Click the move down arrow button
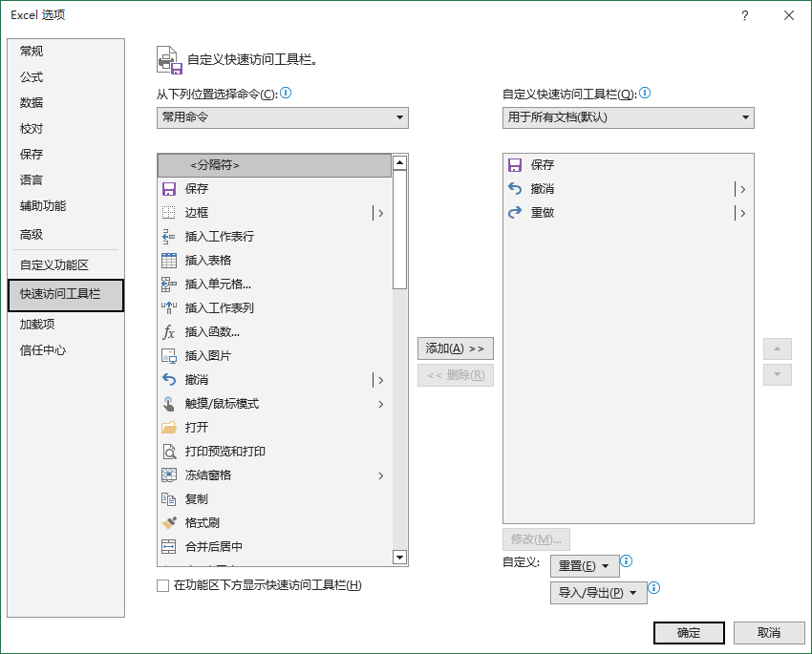 (778, 374)
